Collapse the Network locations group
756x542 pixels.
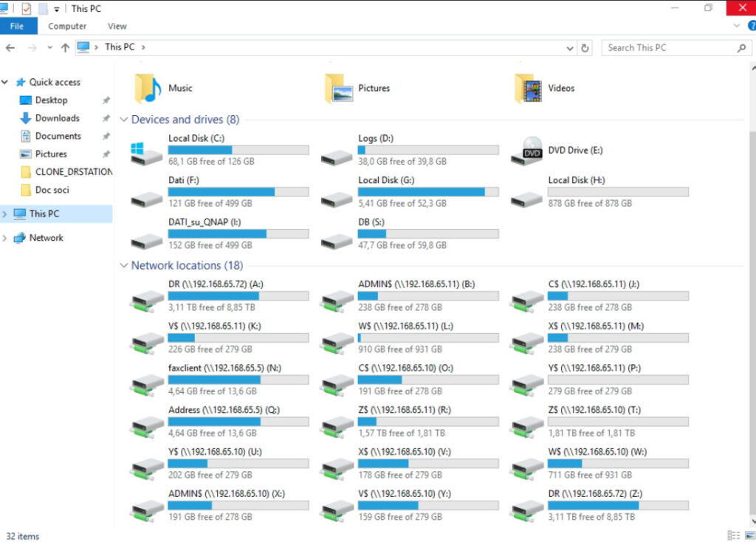coord(123,266)
